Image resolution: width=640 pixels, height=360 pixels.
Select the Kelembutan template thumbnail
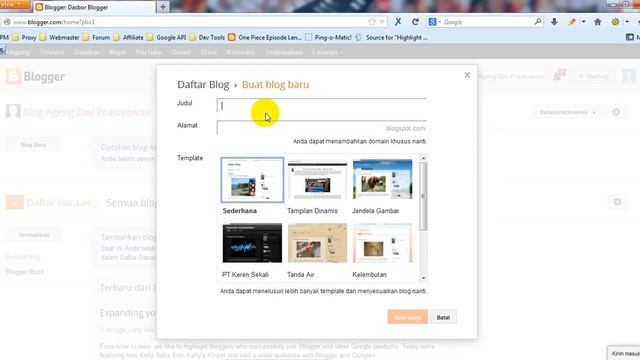coord(382,243)
